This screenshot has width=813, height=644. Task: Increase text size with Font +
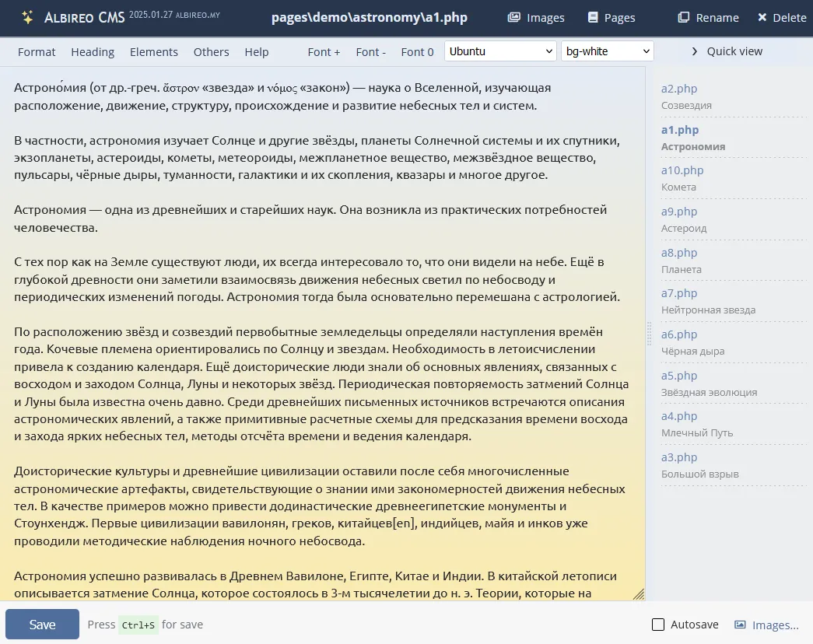pyautogui.click(x=324, y=52)
